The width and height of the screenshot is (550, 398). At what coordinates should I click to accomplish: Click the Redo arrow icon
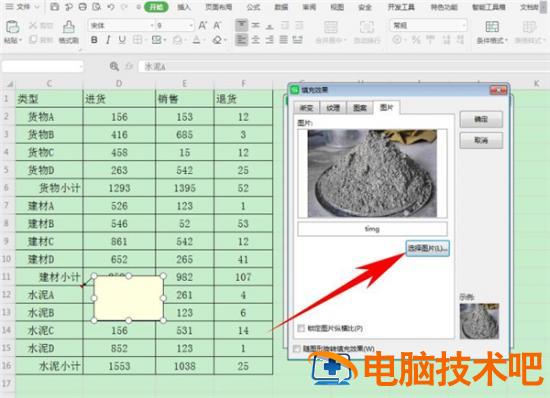(x=124, y=7)
